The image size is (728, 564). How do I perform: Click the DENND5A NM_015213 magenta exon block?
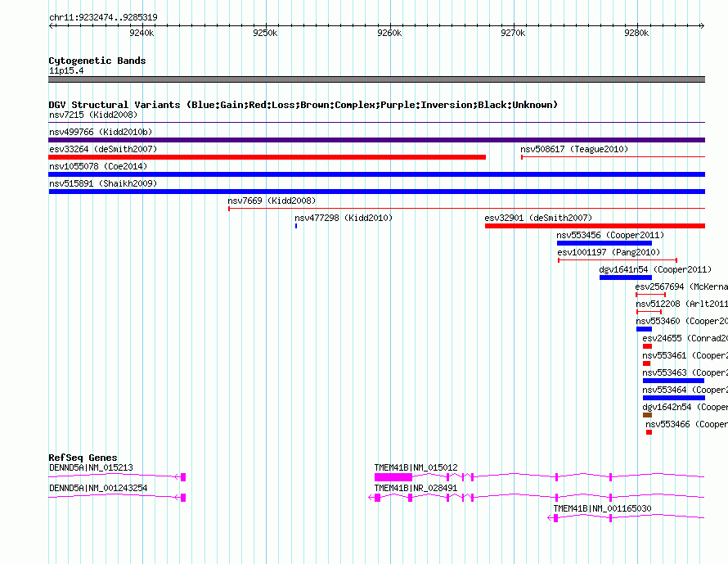point(183,477)
